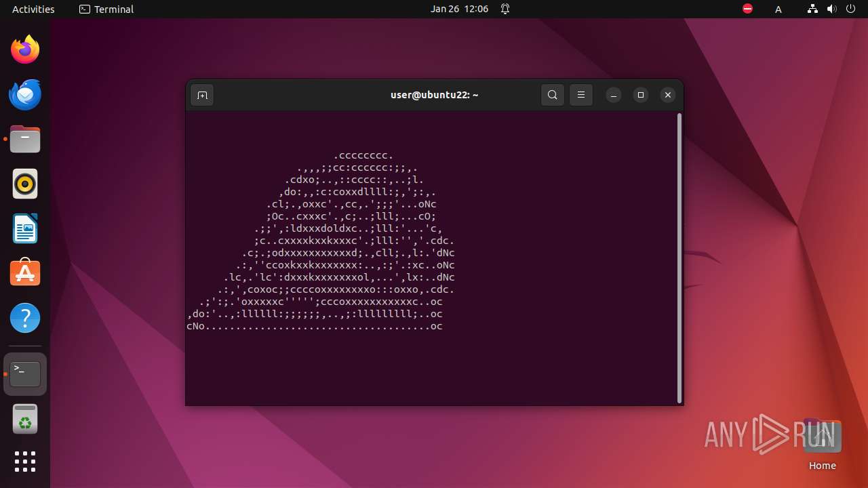
Task: Open the power system menu
Action: 851,9
